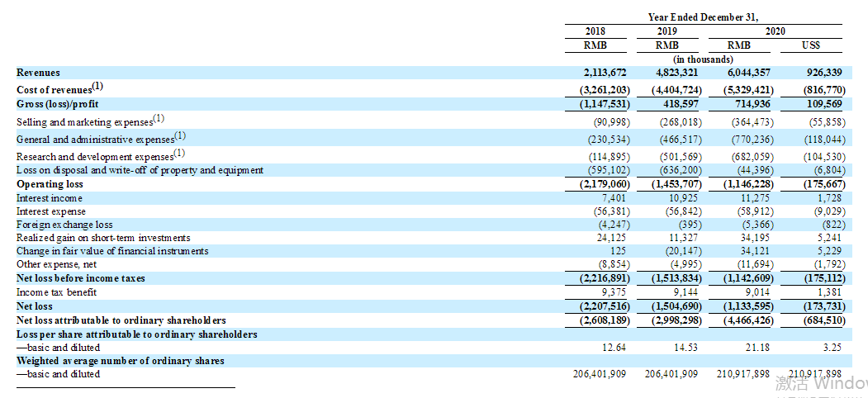Select the Interest income label
This screenshot has height=398, width=868.
50,197
